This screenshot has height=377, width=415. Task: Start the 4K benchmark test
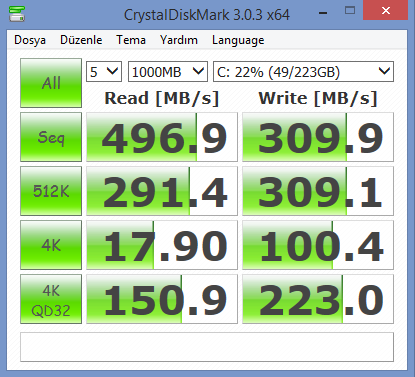pyautogui.click(x=51, y=245)
